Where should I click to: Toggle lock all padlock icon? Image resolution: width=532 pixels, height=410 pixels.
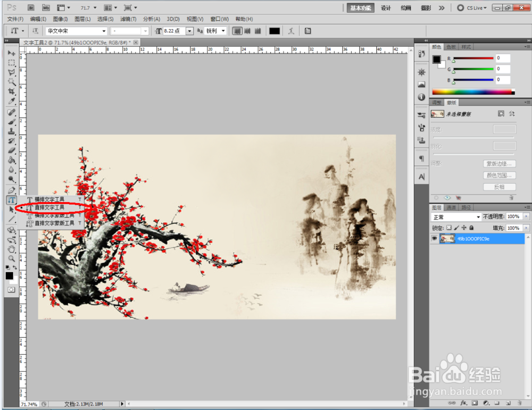(471, 228)
